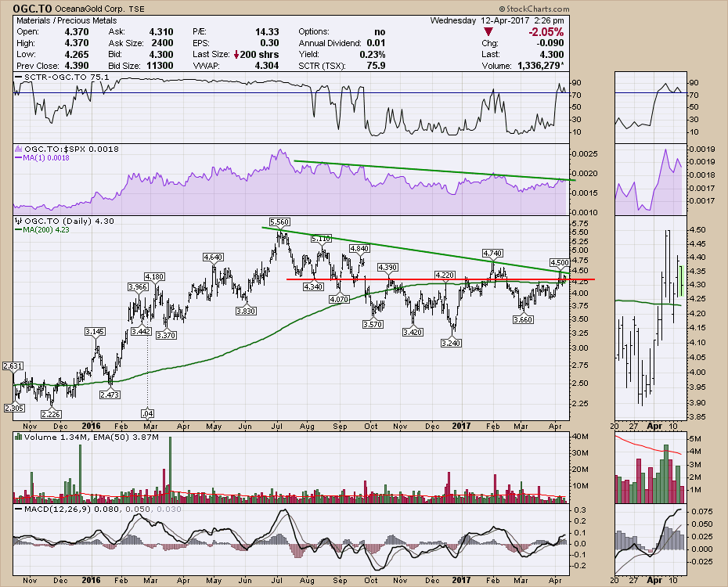Screen dimensions: 728x587
Task: Click the 4.640 price annotation
Action: click(213, 257)
